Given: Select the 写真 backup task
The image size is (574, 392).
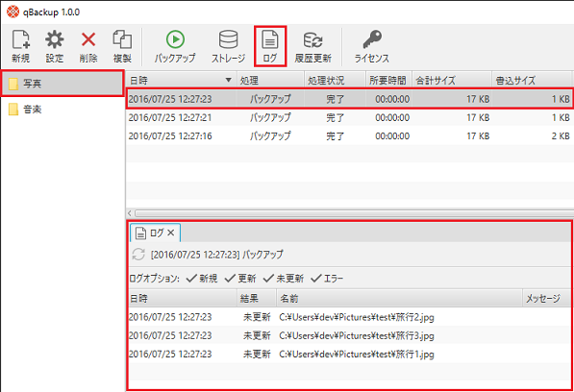Looking at the screenshot, I should click(x=62, y=84).
